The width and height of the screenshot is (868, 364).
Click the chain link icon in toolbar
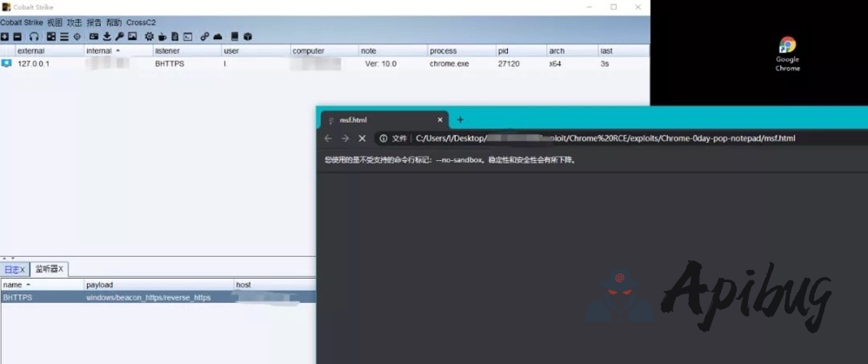[204, 37]
